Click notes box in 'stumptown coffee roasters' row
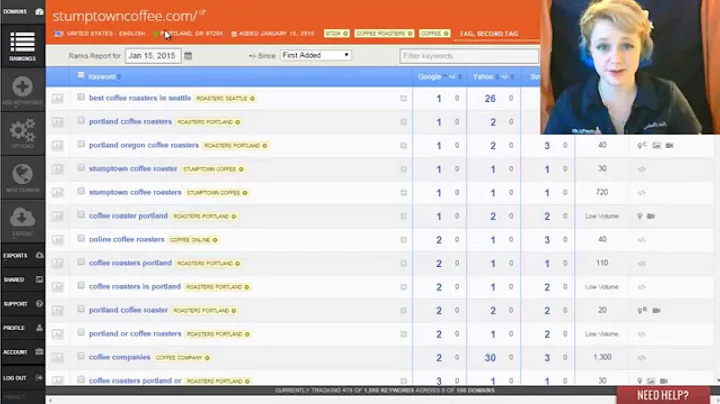The image size is (720, 404). [x=403, y=193]
